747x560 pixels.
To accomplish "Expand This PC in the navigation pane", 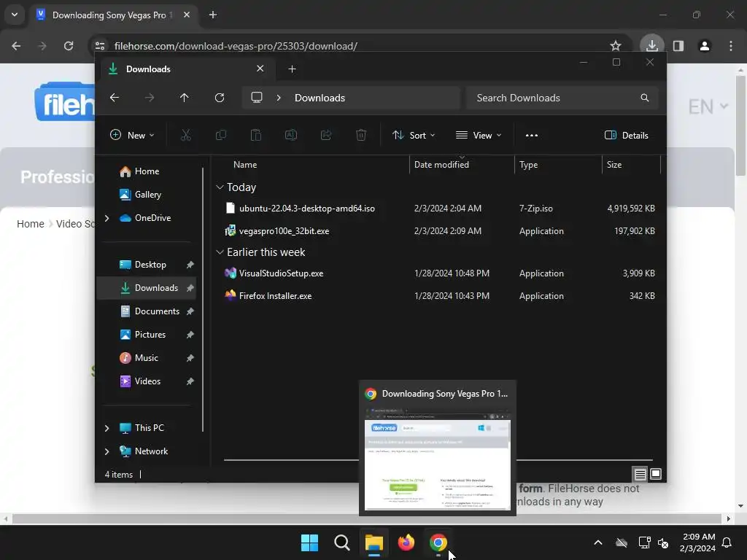I will point(107,428).
